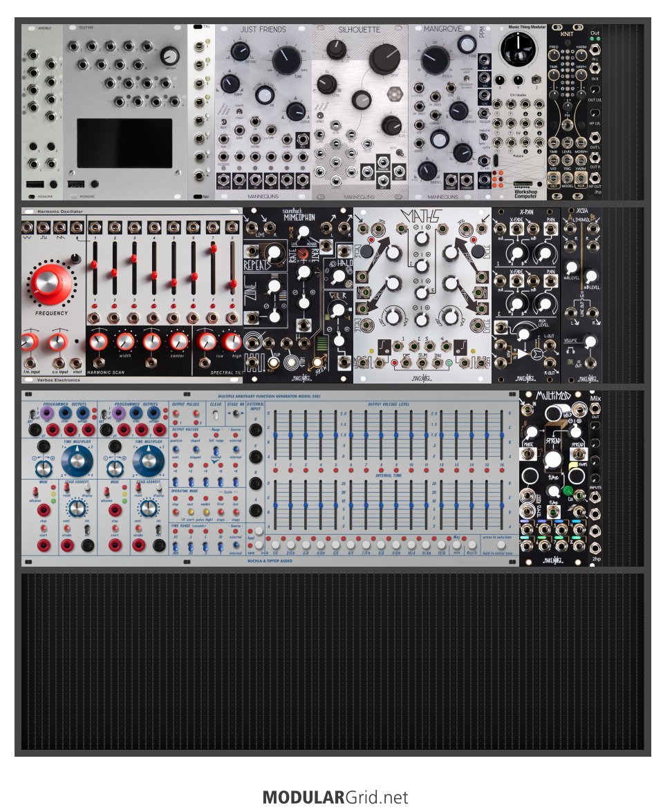Click the CURVE knob on Just Friends
This screenshot has height=812, width=672.
pos(295,111)
